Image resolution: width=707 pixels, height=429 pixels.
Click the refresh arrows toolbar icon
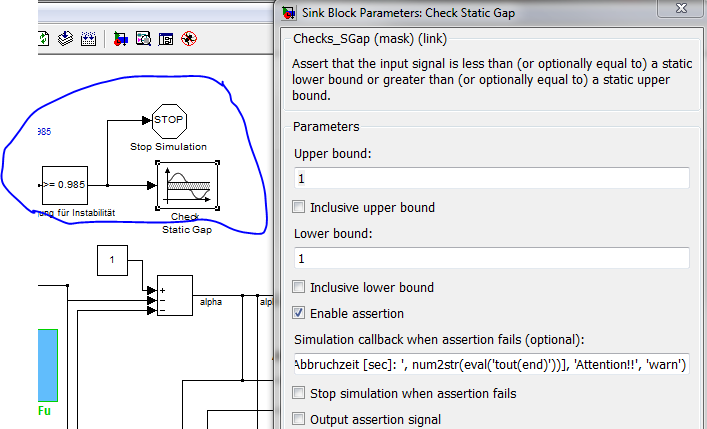tap(44, 40)
